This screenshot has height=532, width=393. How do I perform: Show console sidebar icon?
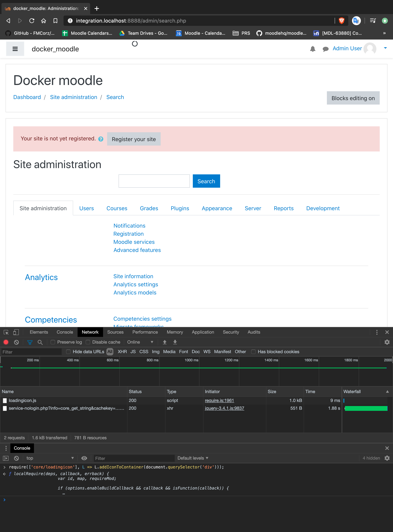pyautogui.click(x=6, y=458)
